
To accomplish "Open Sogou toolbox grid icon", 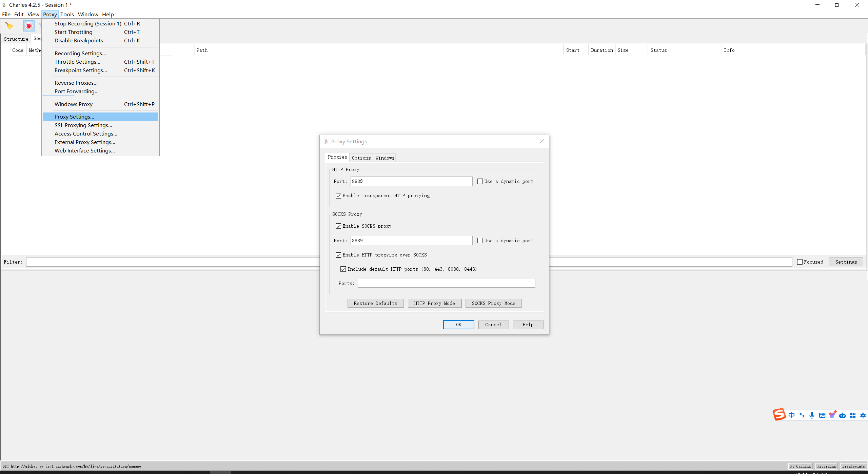I will pyautogui.click(x=853, y=415).
